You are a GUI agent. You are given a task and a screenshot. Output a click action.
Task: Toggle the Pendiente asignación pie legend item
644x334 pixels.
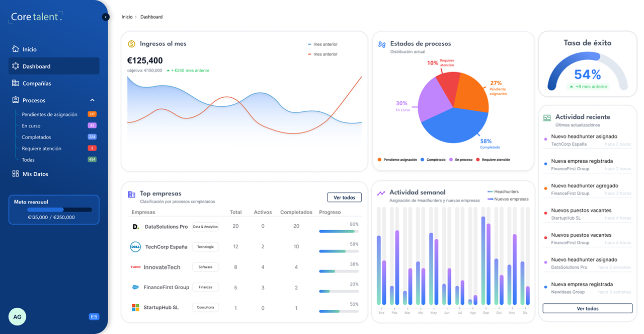(397, 160)
